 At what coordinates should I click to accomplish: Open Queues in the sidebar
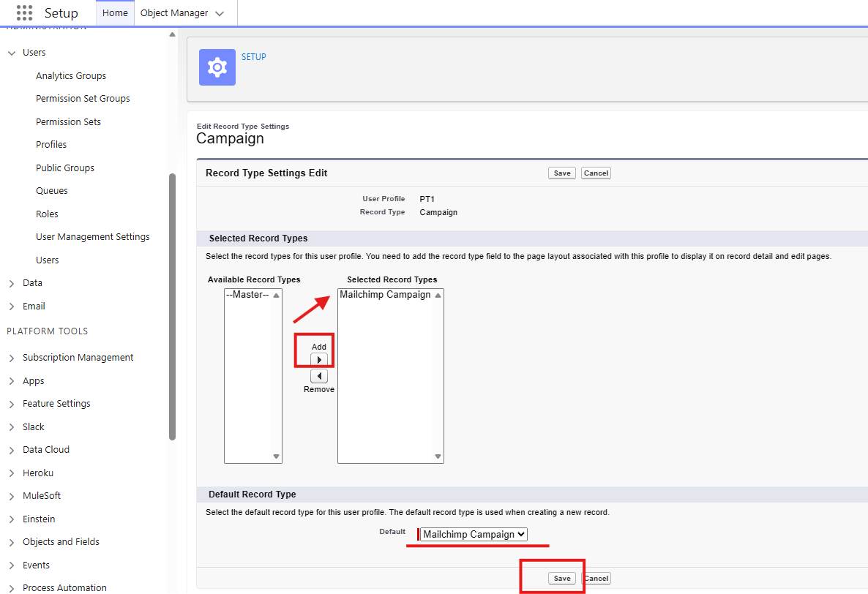52,191
